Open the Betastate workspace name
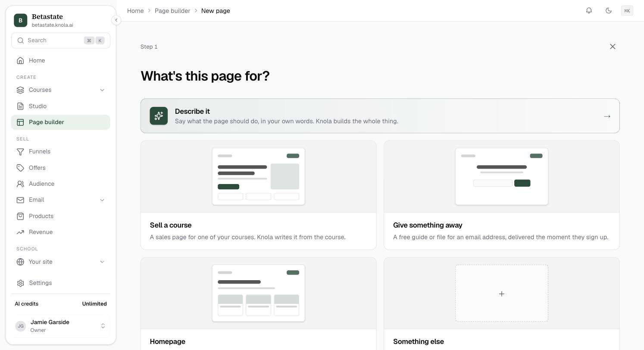This screenshot has width=644, height=350. pos(47,16)
